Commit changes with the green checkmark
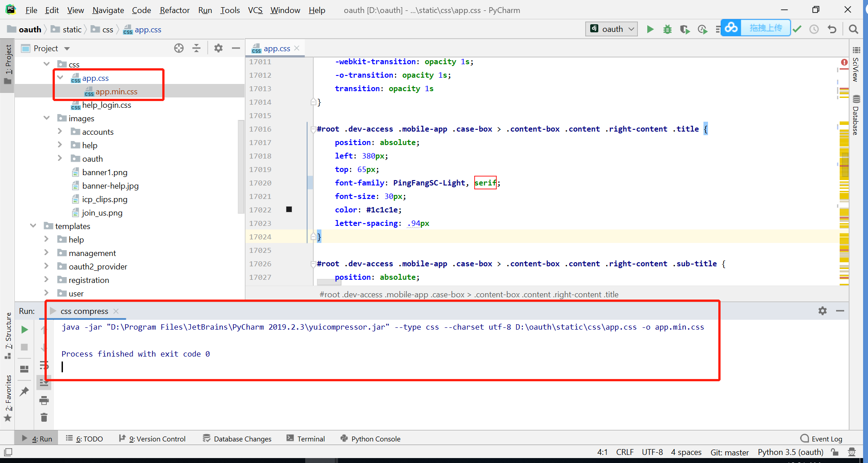This screenshot has height=463, width=868. pyautogui.click(x=797, y=29)
